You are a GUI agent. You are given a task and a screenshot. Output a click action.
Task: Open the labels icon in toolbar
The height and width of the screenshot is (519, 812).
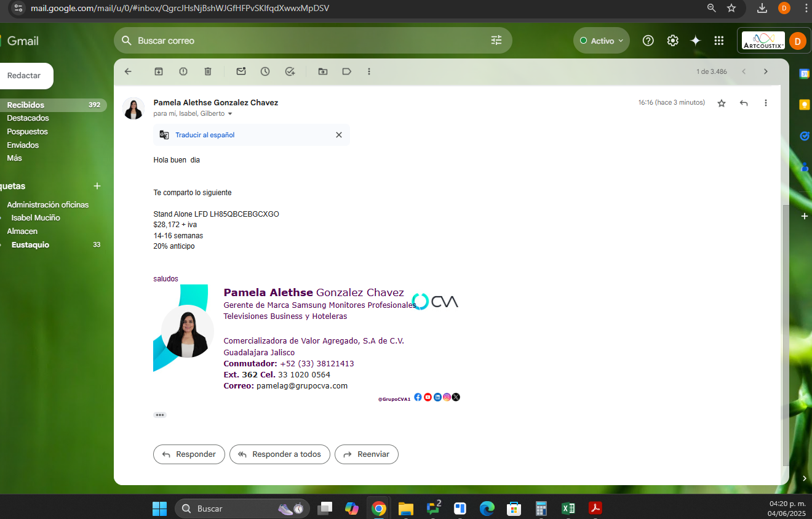[347, 71]
